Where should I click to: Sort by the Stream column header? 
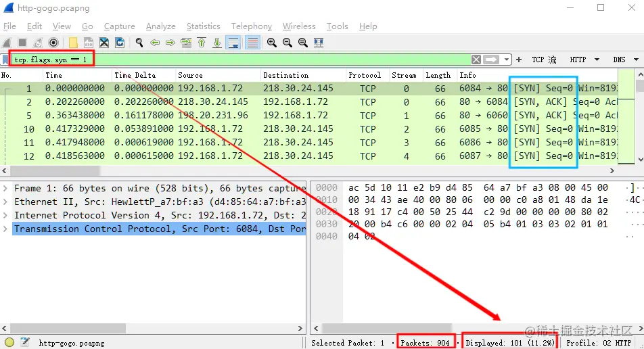tap(406, 76)
